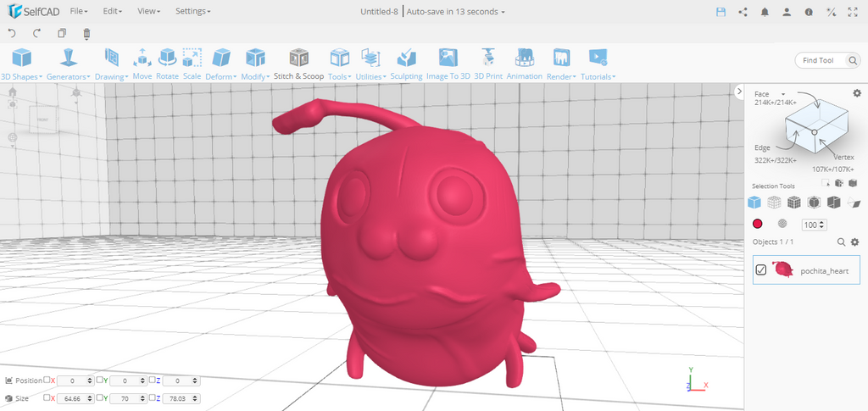Click the info icon in header
This screenshot has height=411, width=868.
809,12
